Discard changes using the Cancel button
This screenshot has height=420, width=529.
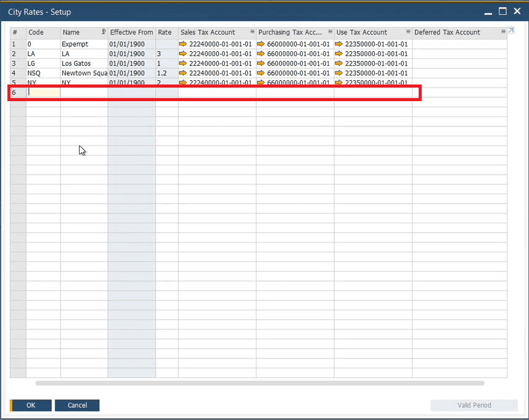click(76, 405)
